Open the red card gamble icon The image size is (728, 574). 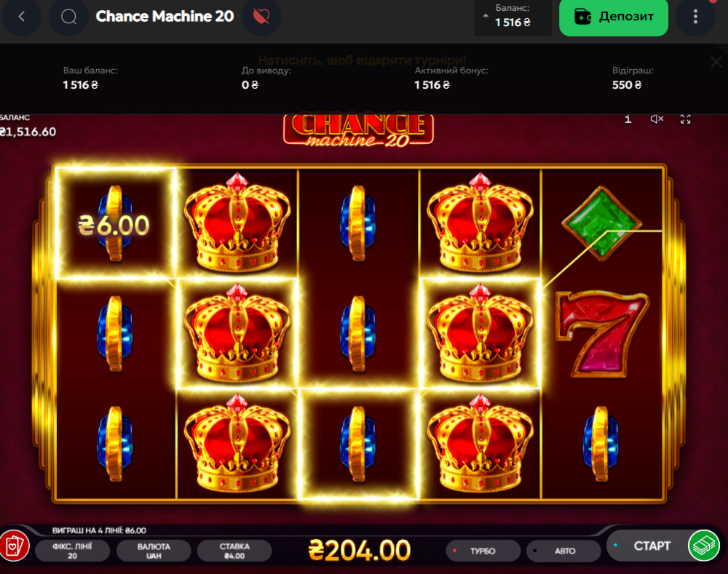[x=15, y=546]
